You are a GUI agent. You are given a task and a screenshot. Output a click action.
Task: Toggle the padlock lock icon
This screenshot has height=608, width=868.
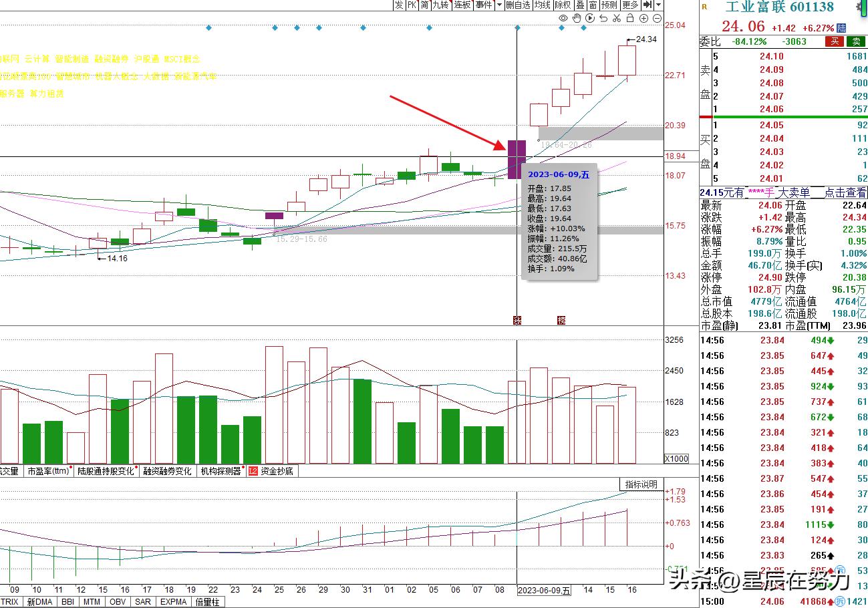point(630,18)
